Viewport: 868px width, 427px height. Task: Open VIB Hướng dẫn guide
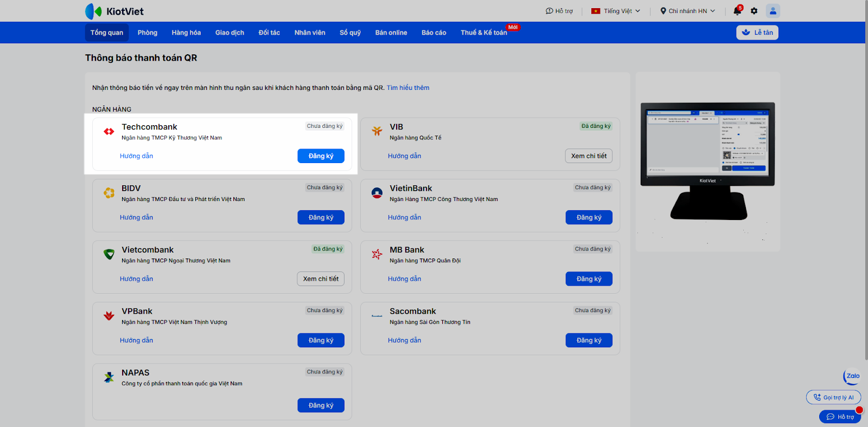(405, 156)
